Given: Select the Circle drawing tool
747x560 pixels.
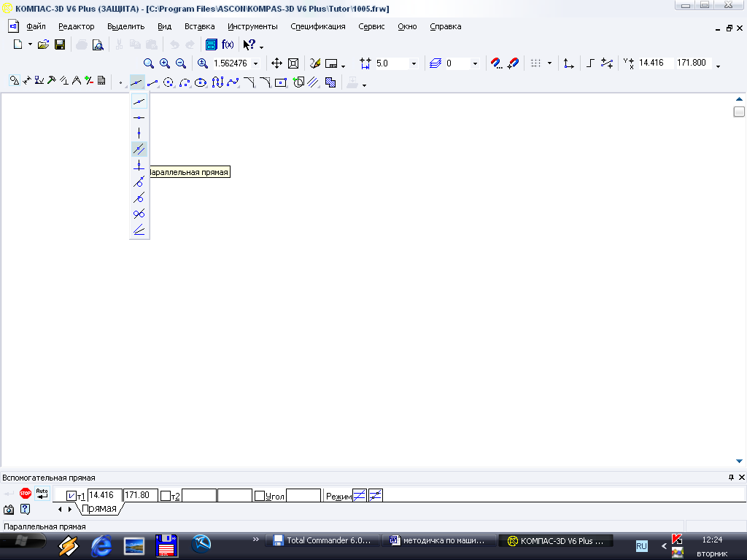Looking at the screenshot, I should click(169, 82).
